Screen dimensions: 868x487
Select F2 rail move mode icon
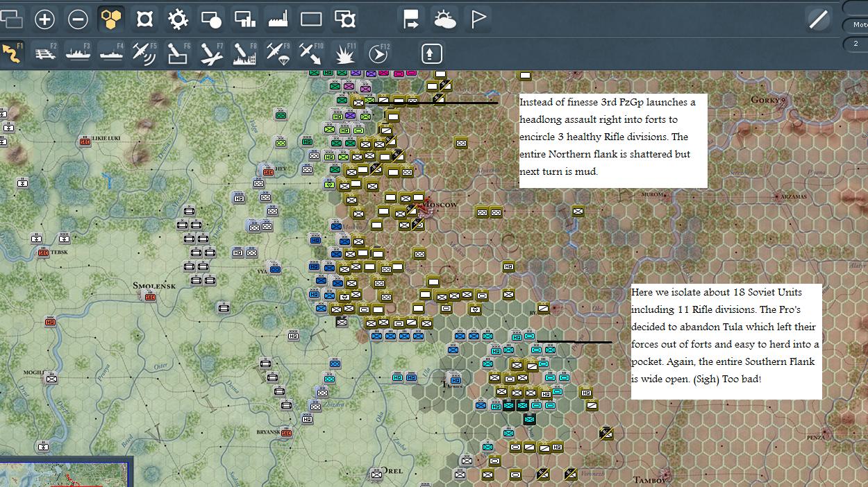[x=45, y=53]
